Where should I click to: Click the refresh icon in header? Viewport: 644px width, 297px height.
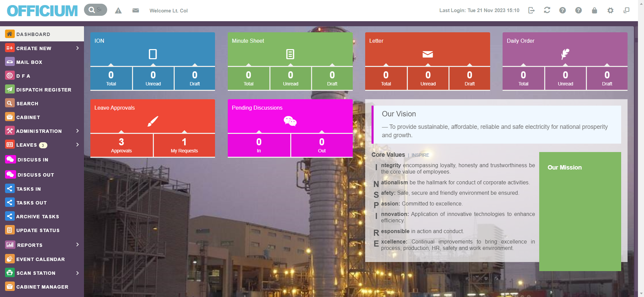point(547,10)
